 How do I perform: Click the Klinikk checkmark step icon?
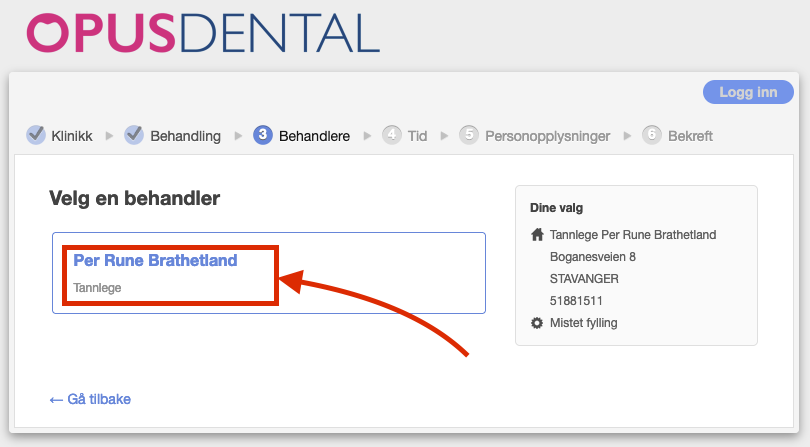point(36,135)
